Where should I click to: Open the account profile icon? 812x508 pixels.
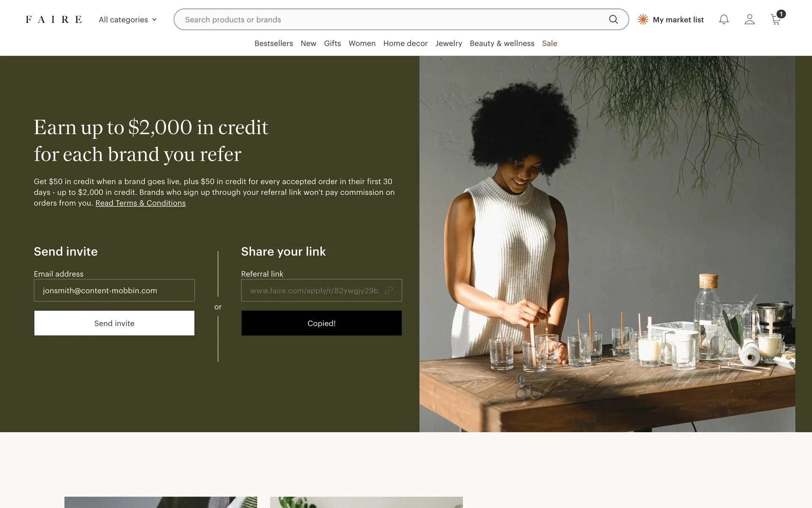click(749, 19)
